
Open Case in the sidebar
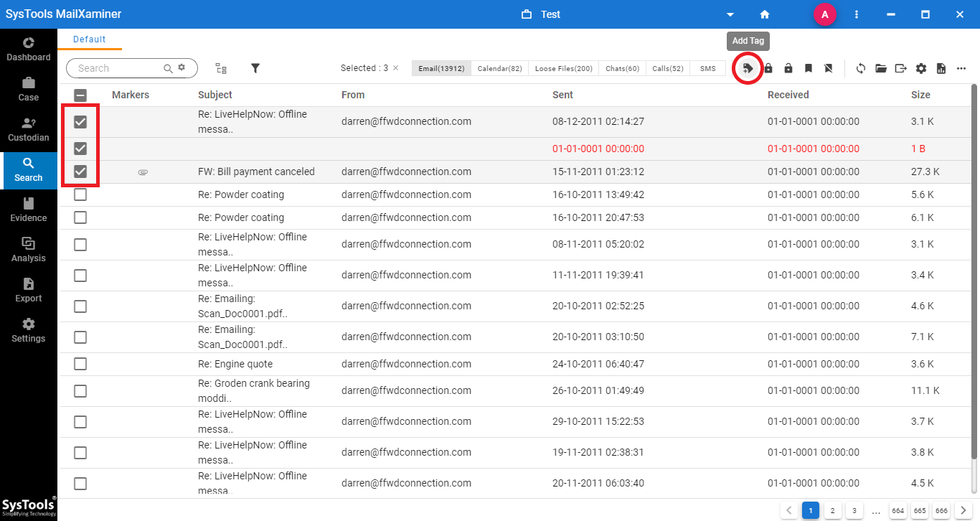(x=29, y=89)
